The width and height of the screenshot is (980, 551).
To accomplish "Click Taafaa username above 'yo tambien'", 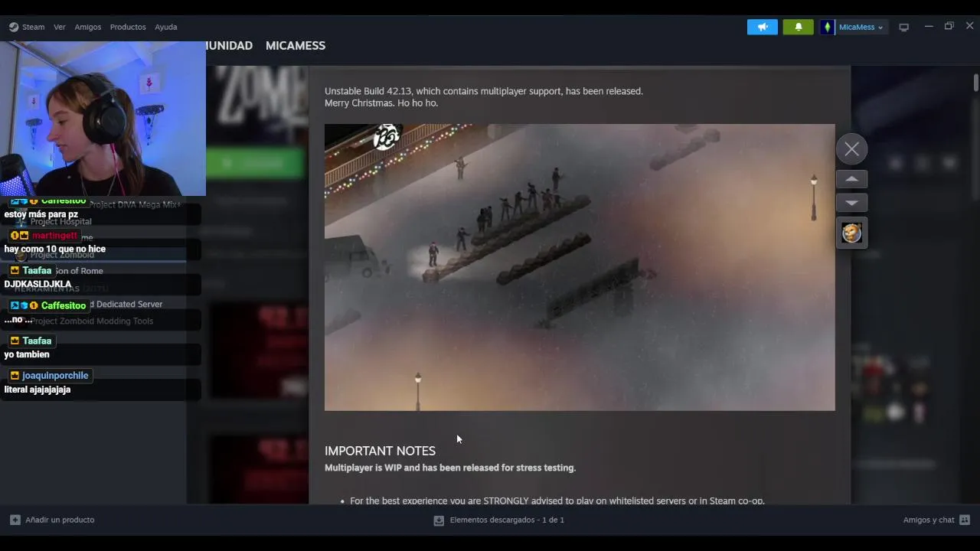I will tap(37, 341).
